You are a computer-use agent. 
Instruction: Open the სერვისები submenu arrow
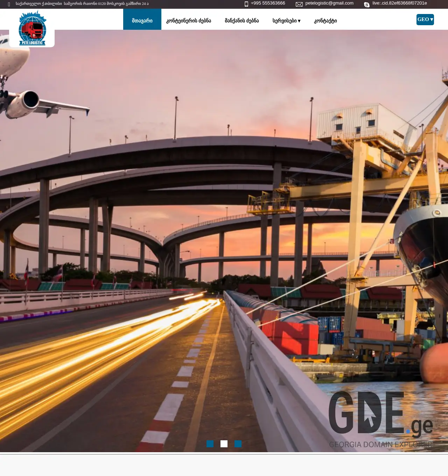(x=299, y=21)
